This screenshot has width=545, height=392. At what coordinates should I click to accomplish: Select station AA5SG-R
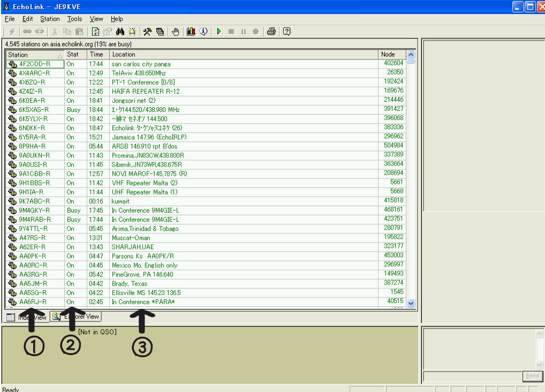33,293
